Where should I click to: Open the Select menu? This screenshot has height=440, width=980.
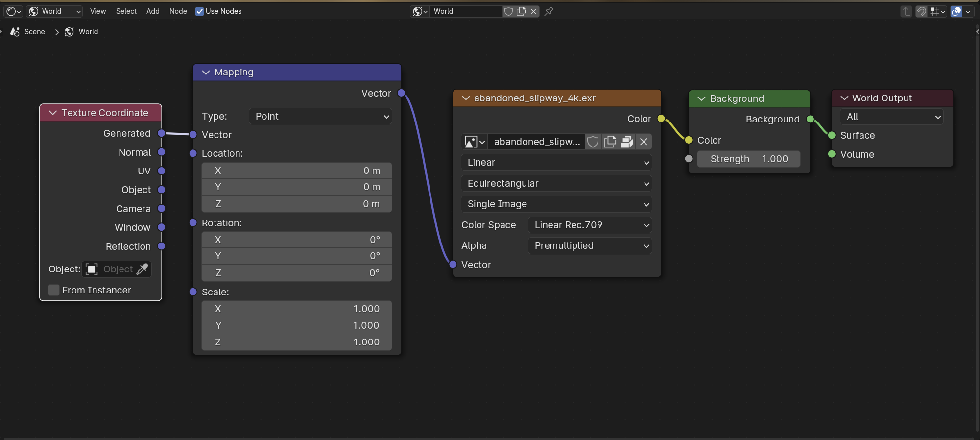126,11
